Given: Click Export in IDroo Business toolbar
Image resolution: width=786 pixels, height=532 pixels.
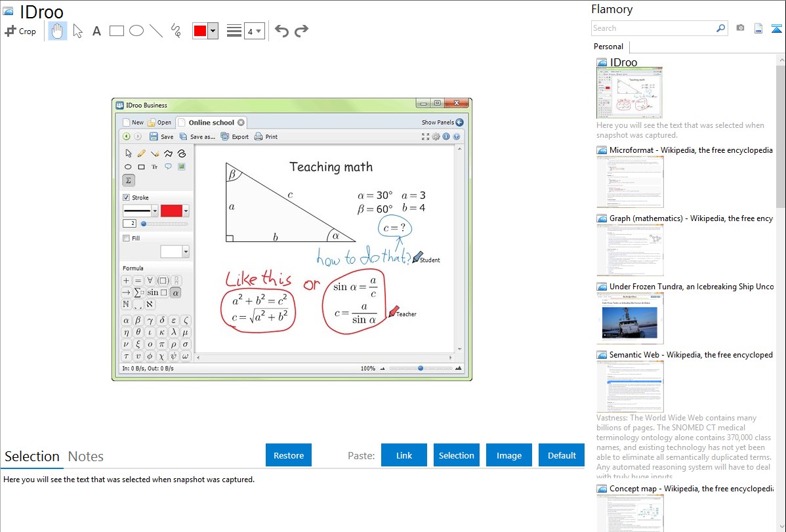Looking at the screenshot, I should (x=235, y=136).
